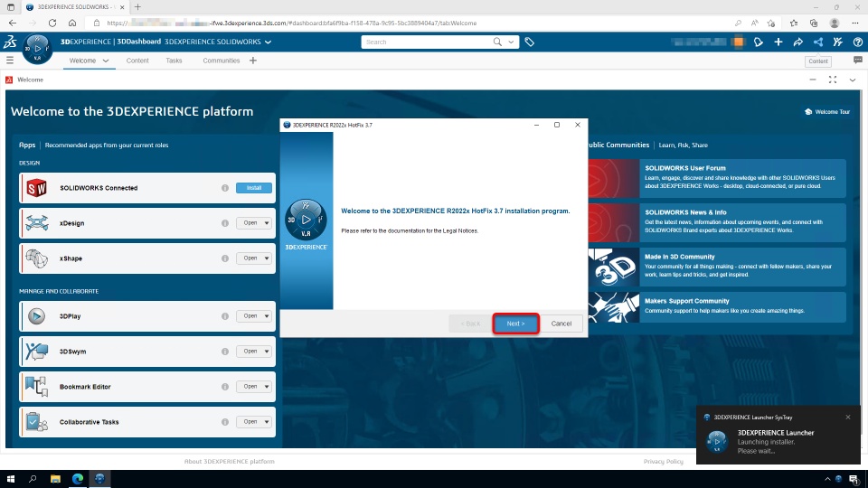Click the 3DSwym app icon

click(36, 352)
